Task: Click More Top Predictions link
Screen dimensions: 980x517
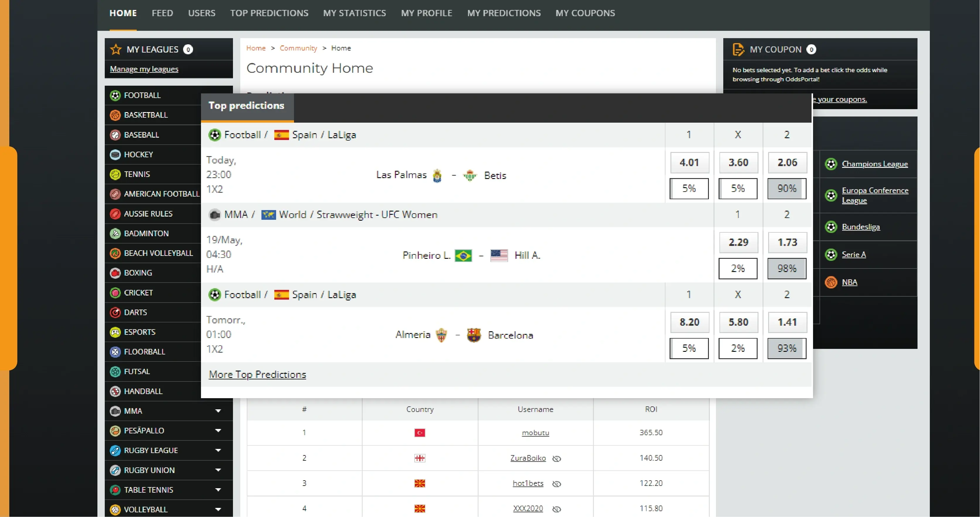Action: point(257,374)
